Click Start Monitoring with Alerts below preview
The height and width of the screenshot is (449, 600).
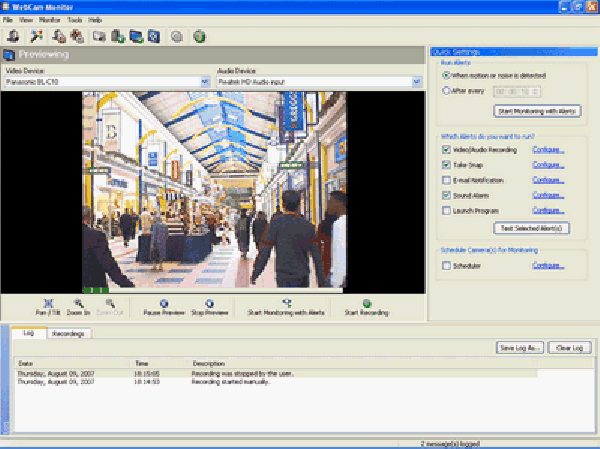pos(286,303)
